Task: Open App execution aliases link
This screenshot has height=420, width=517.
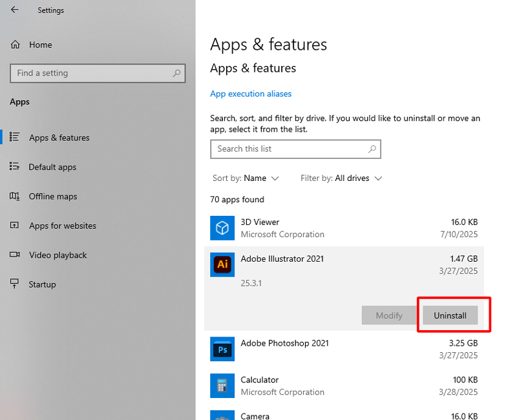Action: pos(251,94)
